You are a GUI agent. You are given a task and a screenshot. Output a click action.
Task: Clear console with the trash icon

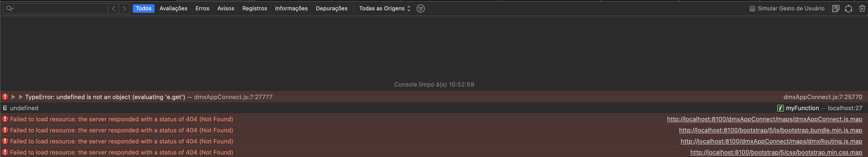coord(862,9)
